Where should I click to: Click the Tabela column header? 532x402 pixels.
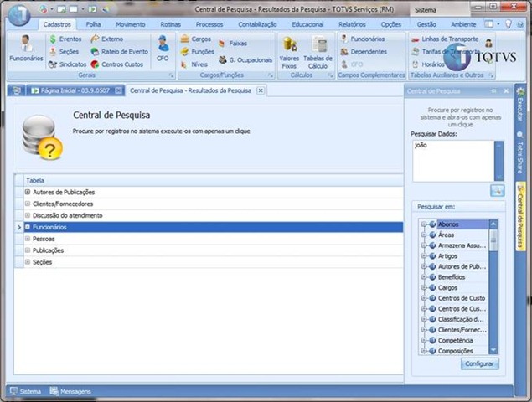point(214,180)
